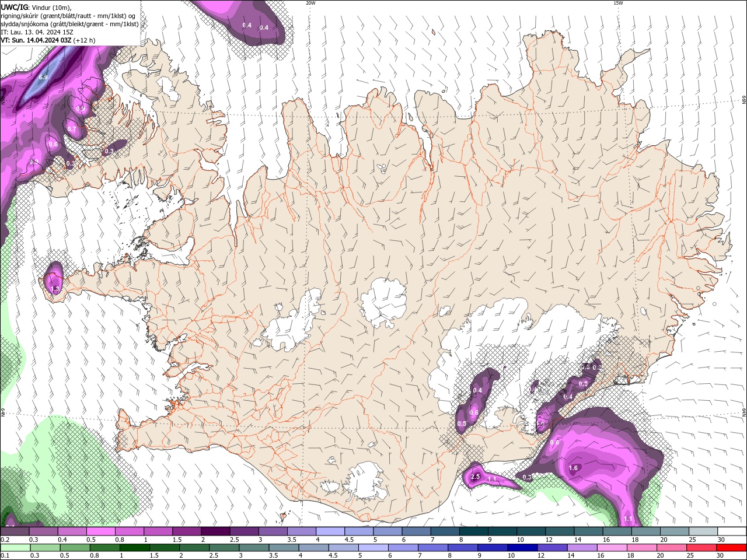Click the 'Vindur (10m),' text in the header
Image resolution: width=747 pixels, height=560 pixels.
[x=51, y=7]
